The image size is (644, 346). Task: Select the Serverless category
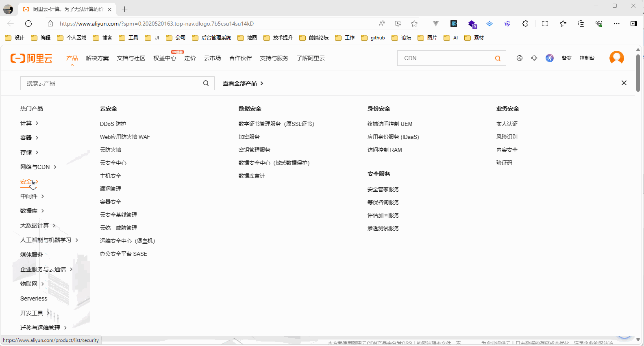(x=34, y=298)
